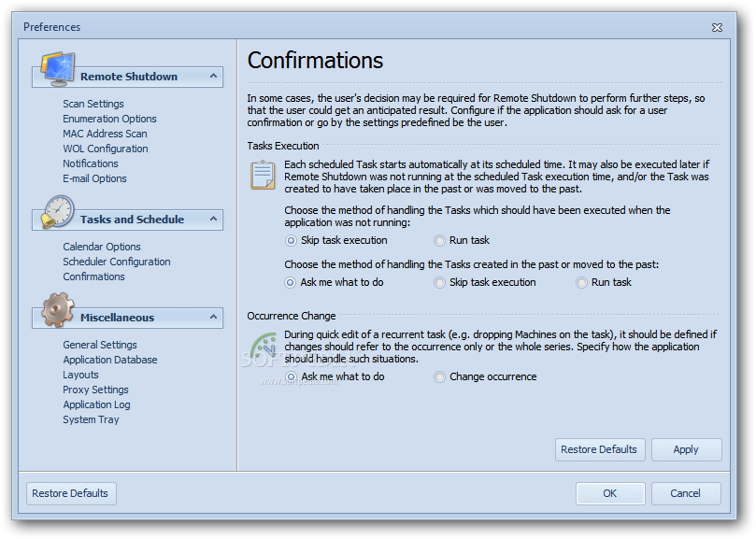Click the Cancel button
756x539 pixels.
coord(685,493)
